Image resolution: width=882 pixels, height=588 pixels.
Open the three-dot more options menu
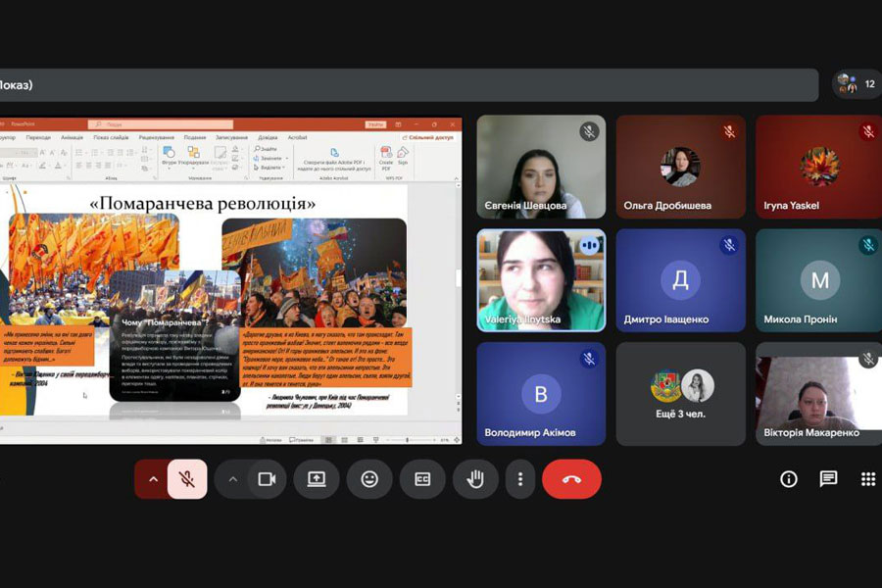[520, 479]
